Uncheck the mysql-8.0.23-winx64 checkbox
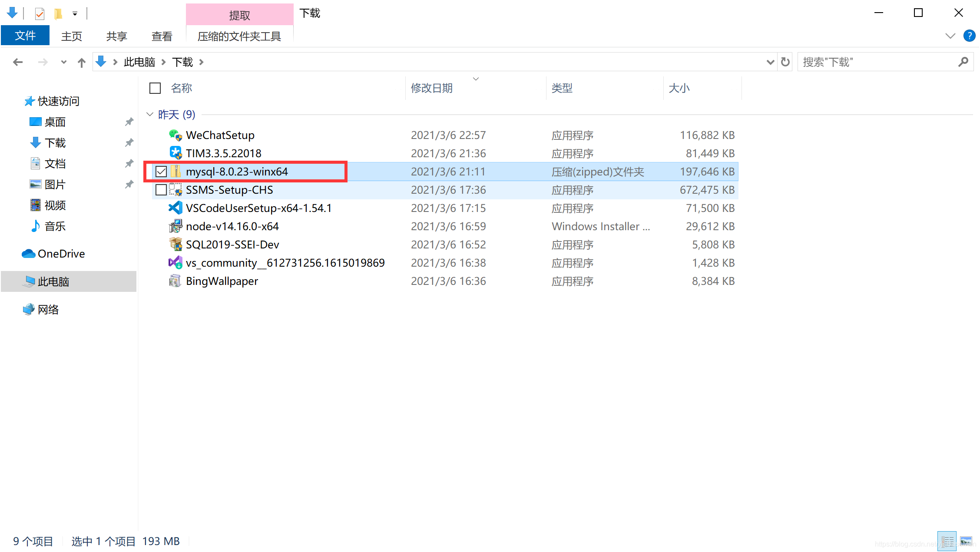This screenshot has width=980, height=552. pyautogui.click(x=161, y=172)
